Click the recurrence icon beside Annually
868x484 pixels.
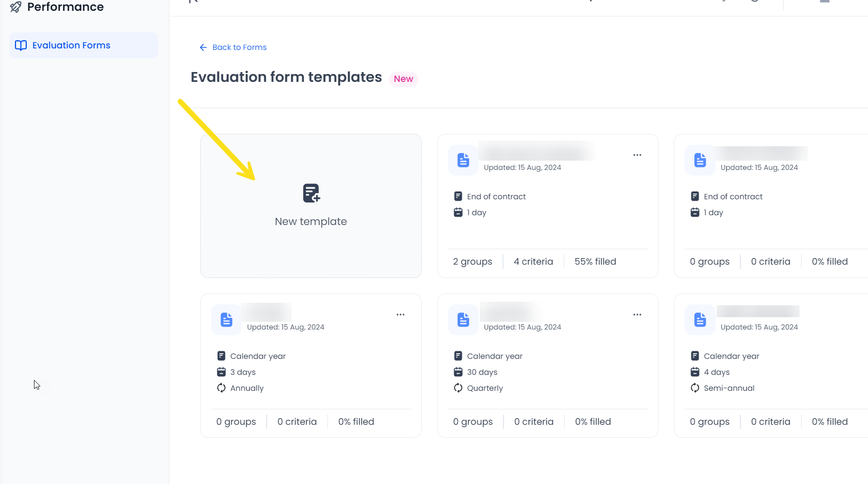(x=221, y=388)
